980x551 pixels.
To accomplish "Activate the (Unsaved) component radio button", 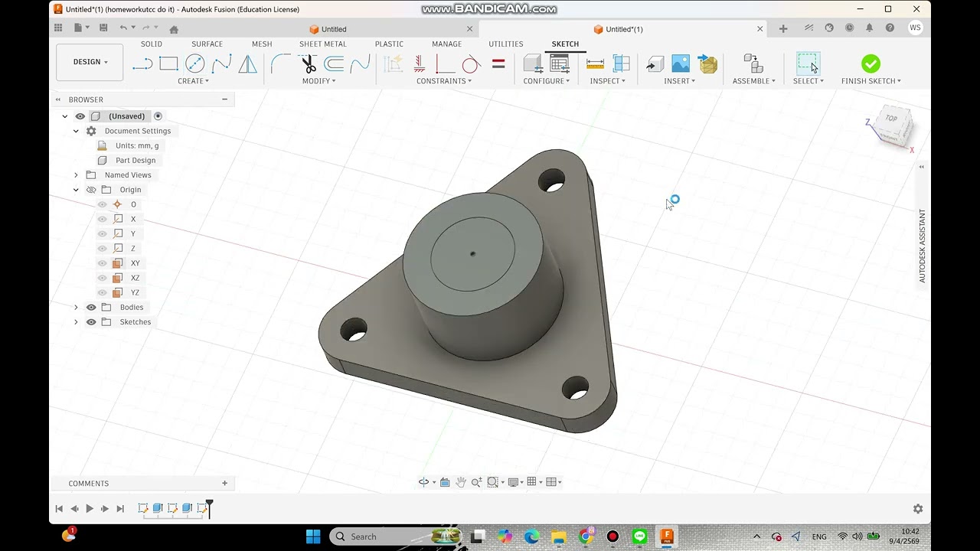I will click(x=158, y=116).
